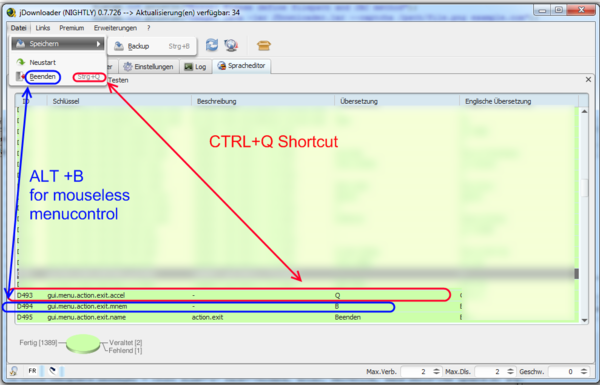The image size is (600, 385).
Task: Click the package box toolbar icon
Action: pos(264,46)
